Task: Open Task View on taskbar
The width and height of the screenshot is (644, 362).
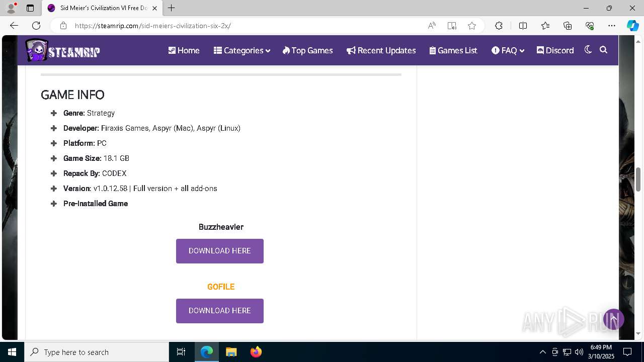Action: point(181,352)
